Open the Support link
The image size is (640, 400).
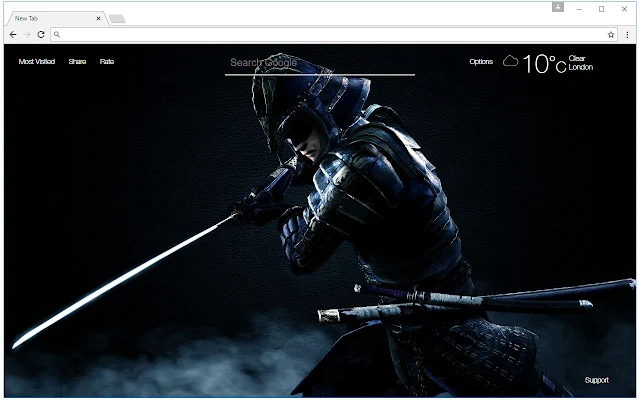click(596, 380)
